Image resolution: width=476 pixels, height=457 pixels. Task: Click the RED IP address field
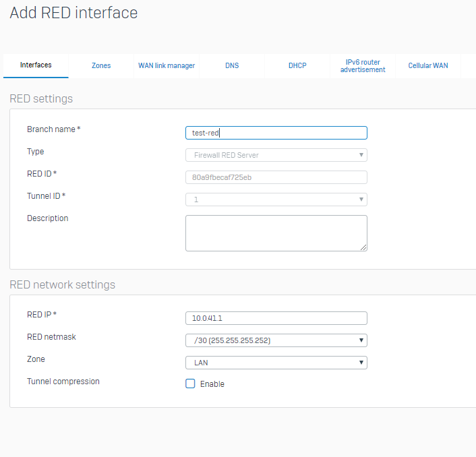[x=276, y=318]
